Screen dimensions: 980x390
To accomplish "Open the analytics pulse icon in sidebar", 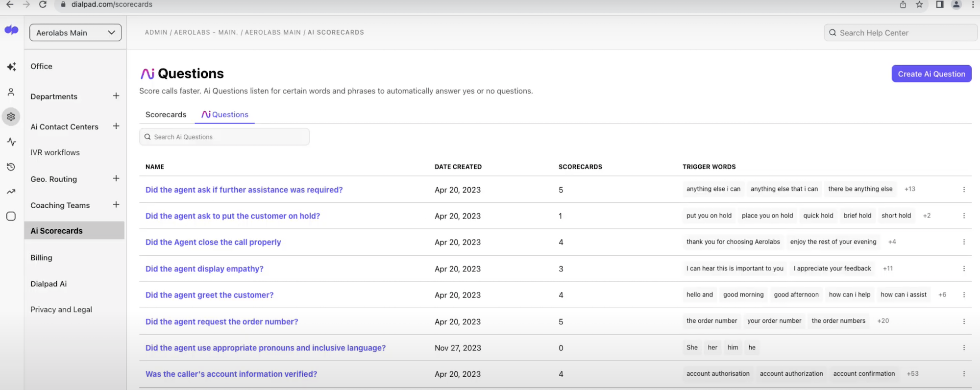I will 11,142.
